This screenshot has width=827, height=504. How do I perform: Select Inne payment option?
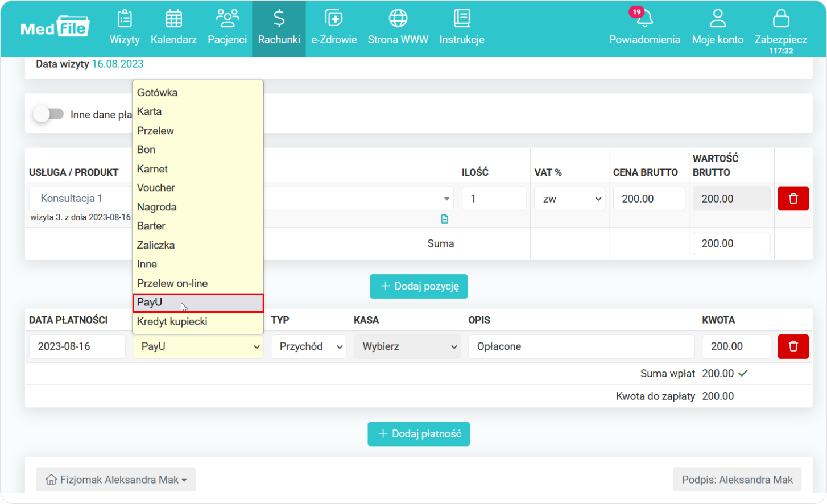198,264
